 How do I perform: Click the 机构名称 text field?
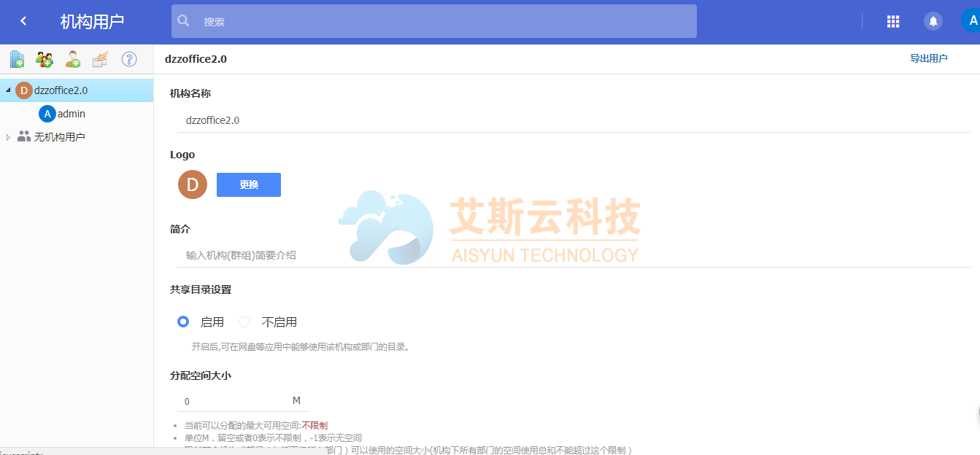(x=573, y=120)
